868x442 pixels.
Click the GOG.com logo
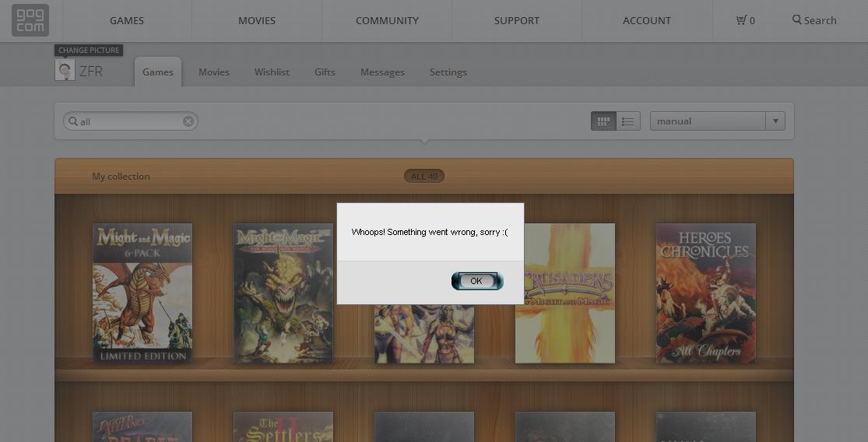coord(30,20)
